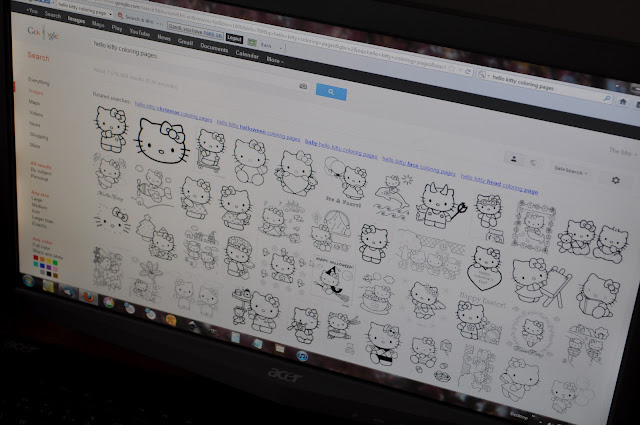Open the Images tab in black bar

[76, 20]
